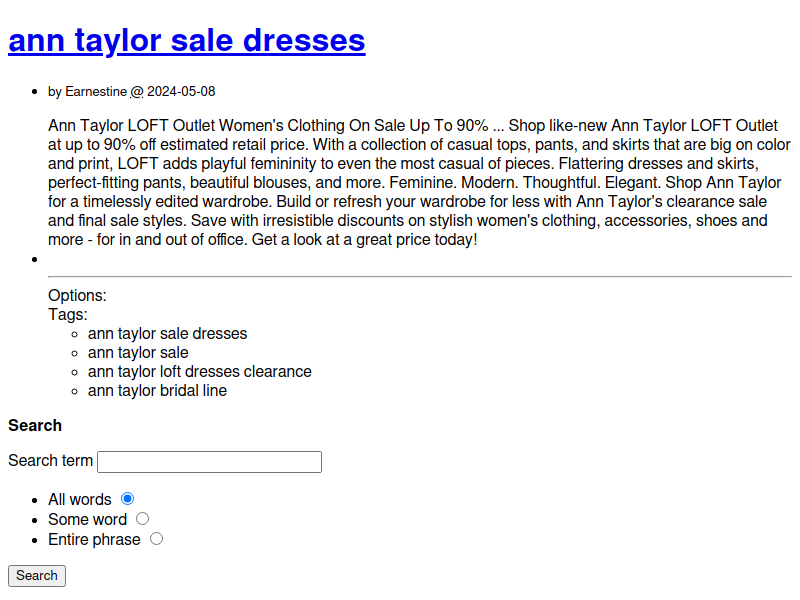Click the Search submit button
The image size is (800, 600).
(37, 576)
